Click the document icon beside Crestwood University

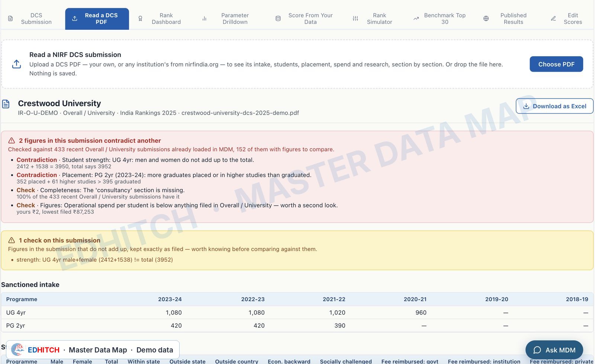coord(6,104)
